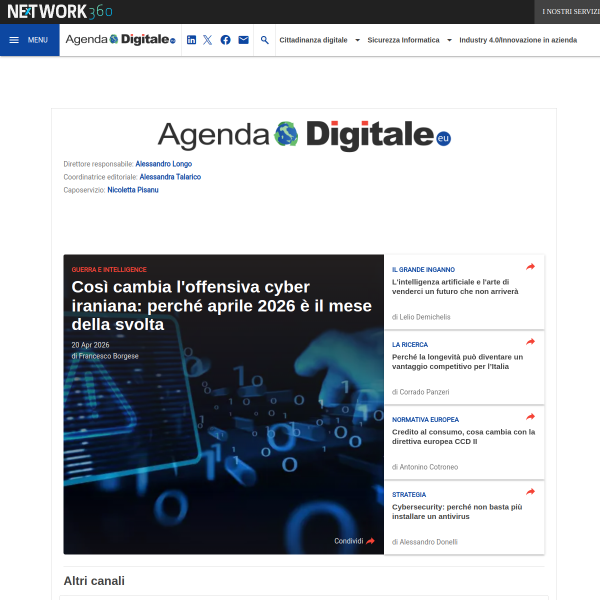
Task: Open the longevity competitive advantage article
Action: tap(457, 362)
